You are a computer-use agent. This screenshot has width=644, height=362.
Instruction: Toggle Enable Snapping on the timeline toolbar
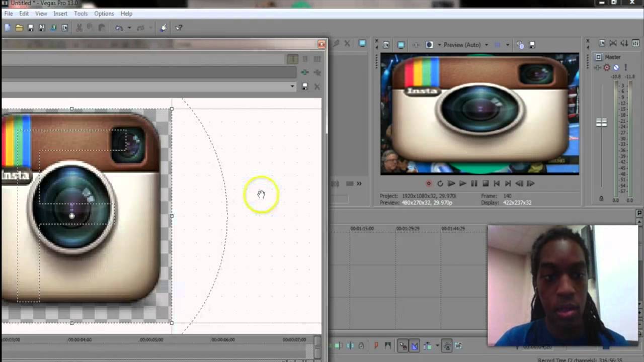click(403, 346)
